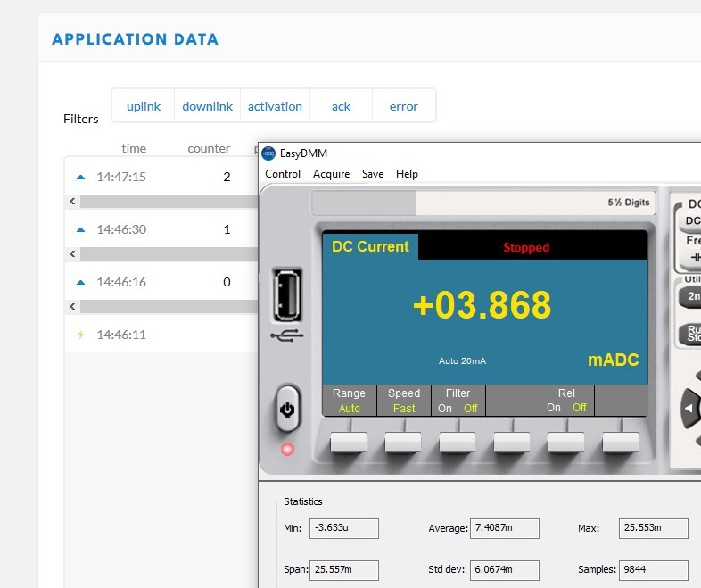Image resolution: width=701 pixels, height=588 pixels.
Task: Click the time column header
Action: pyautogui.click(x=134, y=148)
